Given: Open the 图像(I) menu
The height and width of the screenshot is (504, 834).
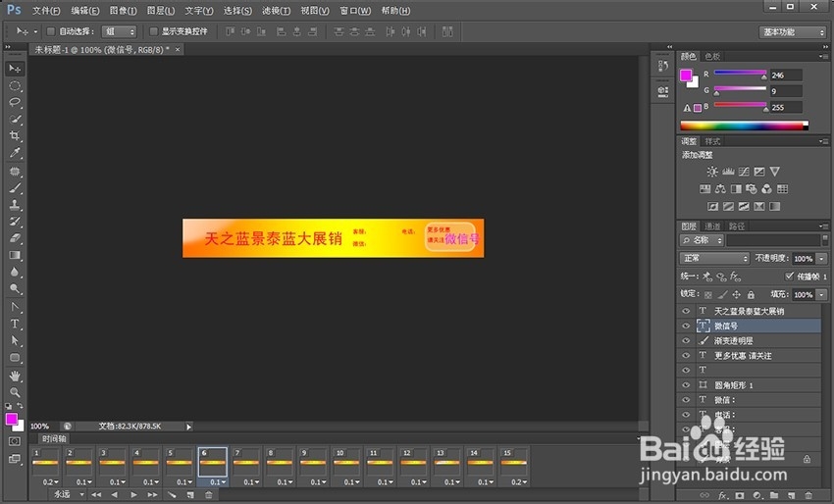Looking at the screenshot, I should [123, 11].
